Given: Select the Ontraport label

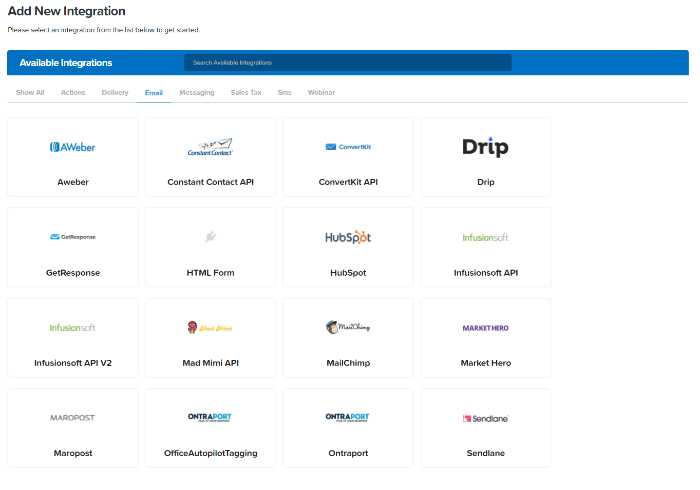Looking at the screenshot, I should click(x=348, y=453).
